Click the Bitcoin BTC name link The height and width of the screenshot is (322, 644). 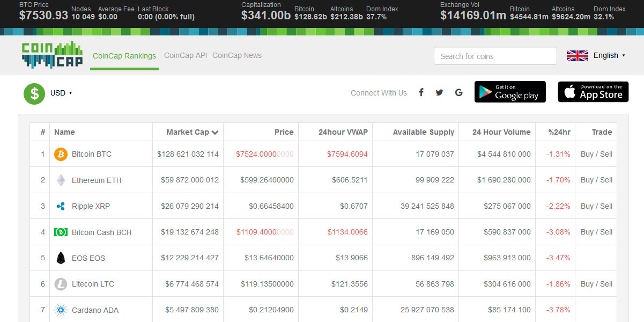(x=92, y=154)
